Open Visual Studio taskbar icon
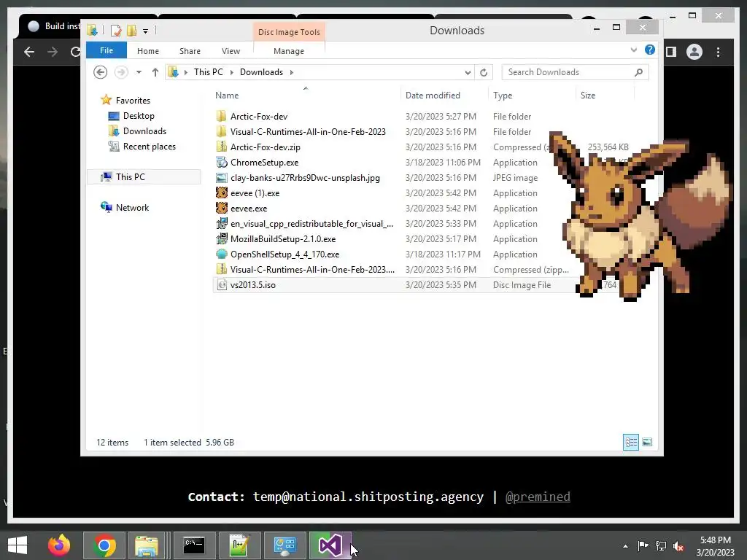 click(x=330, y=545)
